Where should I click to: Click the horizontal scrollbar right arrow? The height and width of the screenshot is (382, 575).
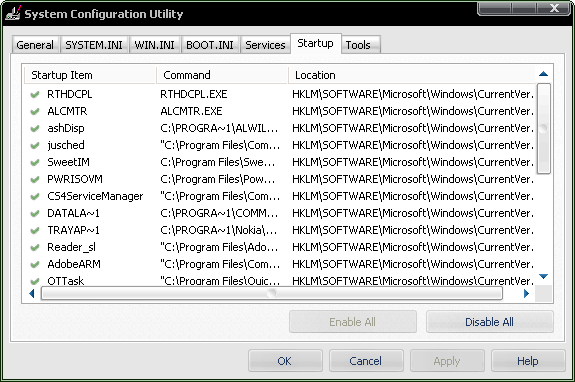[x=526, y=293]
